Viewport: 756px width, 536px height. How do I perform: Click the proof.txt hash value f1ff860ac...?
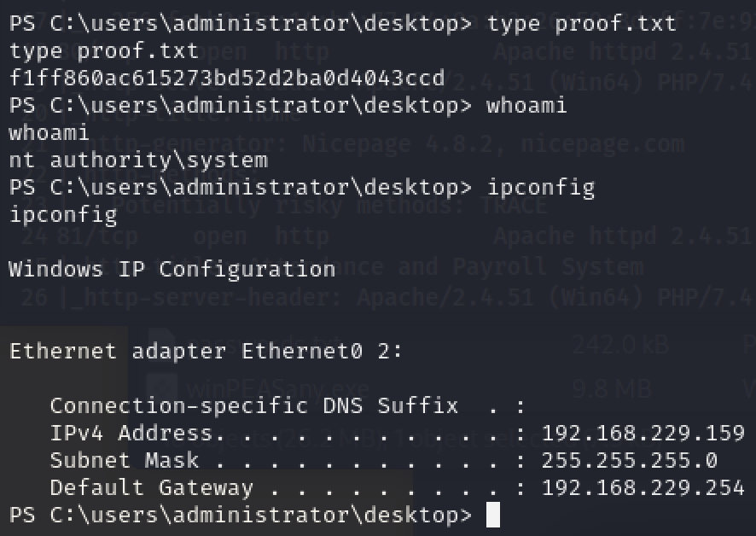click(x=227, y=79)
